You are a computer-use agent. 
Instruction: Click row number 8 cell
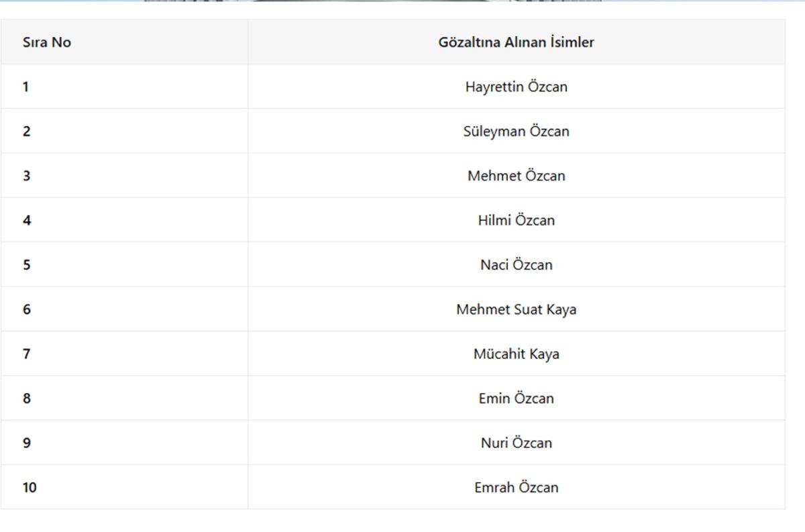pos(124,398)
